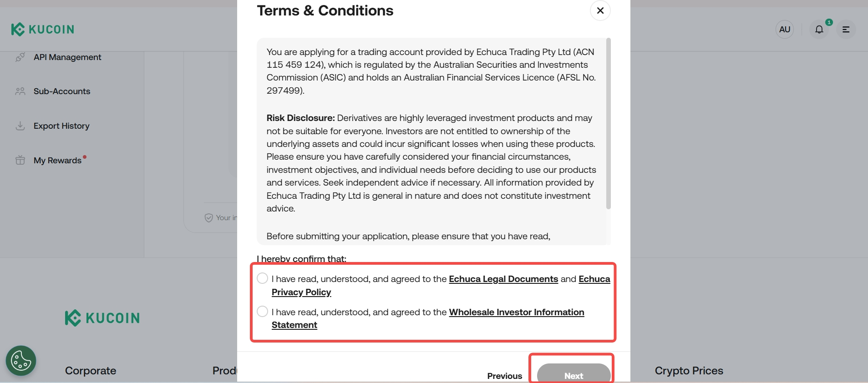
Task: Open the notifications bell
Action: [x=819, y=30]
